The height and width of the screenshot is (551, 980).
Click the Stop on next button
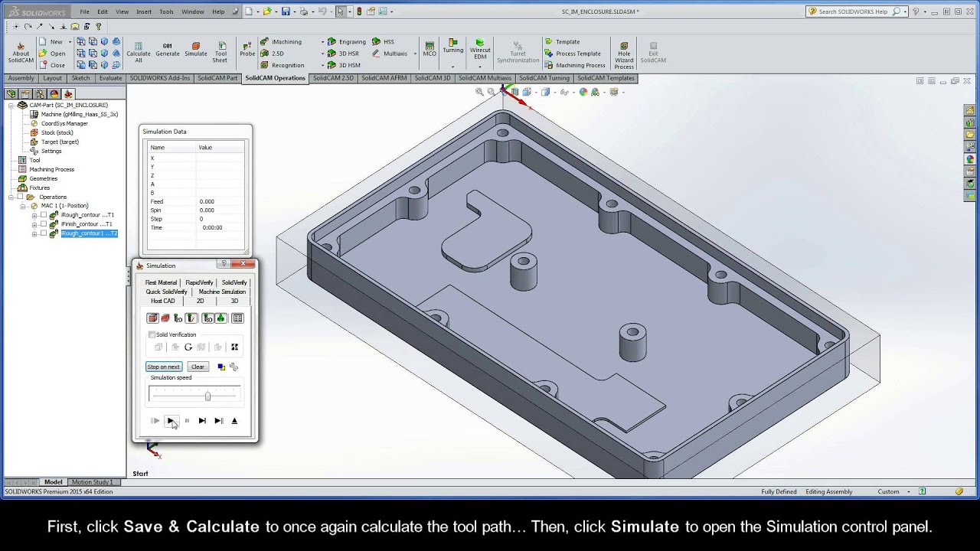[x=164, y=367]
